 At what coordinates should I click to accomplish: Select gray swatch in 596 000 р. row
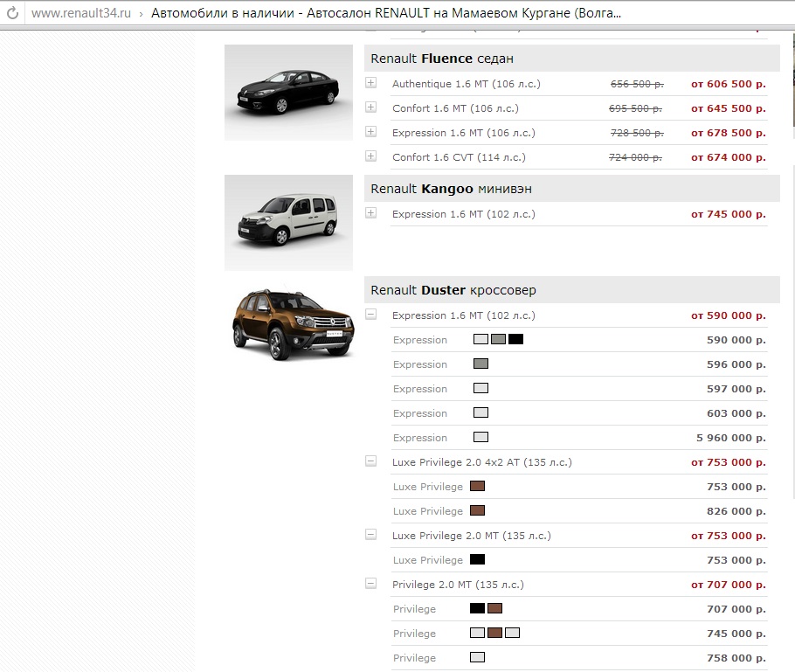point(480,364)
